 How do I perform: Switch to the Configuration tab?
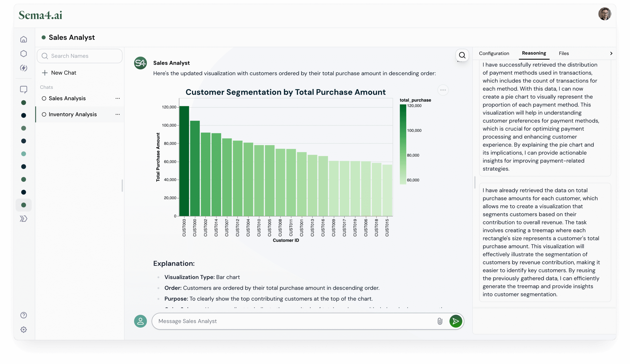(x=494, y=53)
